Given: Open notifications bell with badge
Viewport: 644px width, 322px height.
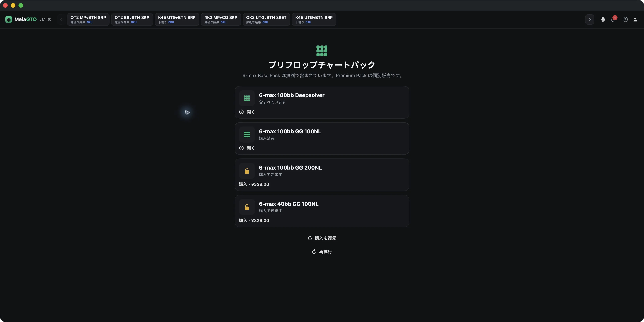Looking at the screenshot, I should coord(613,19).
